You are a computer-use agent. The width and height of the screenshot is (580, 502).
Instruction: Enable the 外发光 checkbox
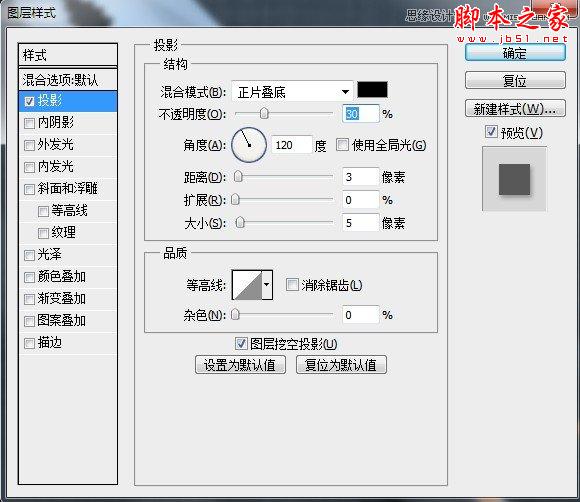30,145
